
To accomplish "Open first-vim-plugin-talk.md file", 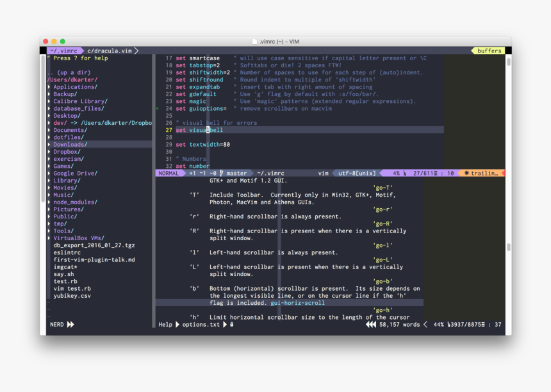I will 94,259.
